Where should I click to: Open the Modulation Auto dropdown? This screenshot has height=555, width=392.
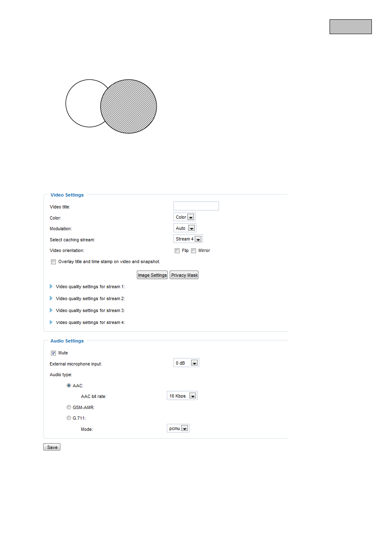point(185,228)
